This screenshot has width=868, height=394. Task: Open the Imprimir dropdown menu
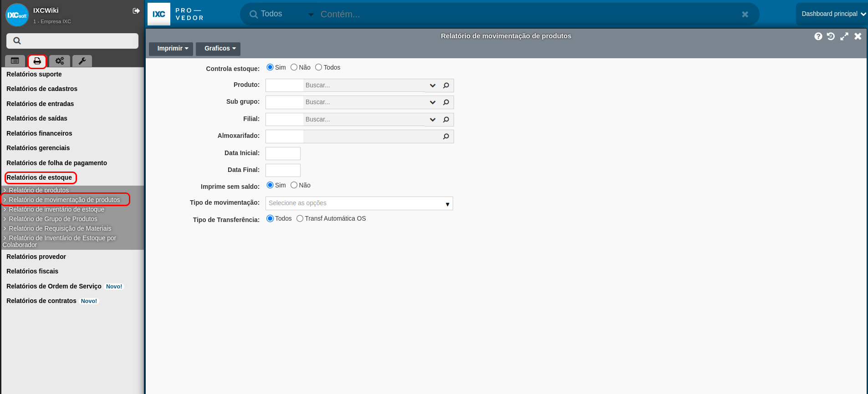[x=171, y=49]
